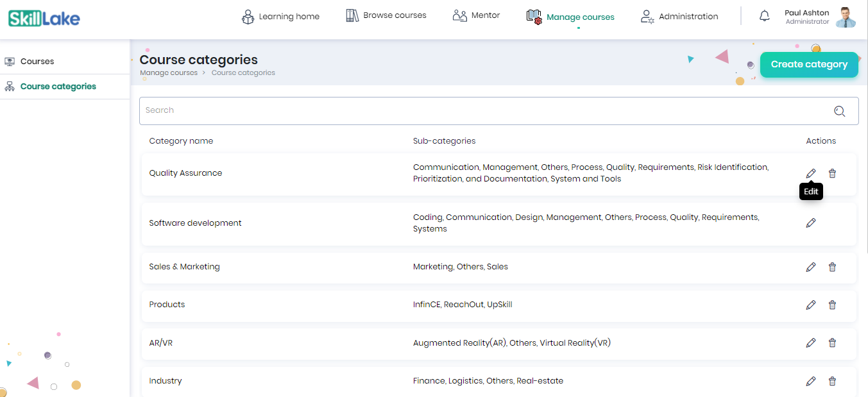Click the Course categories page heading
The image size is (868, 397).
click(x=198, y=60)
